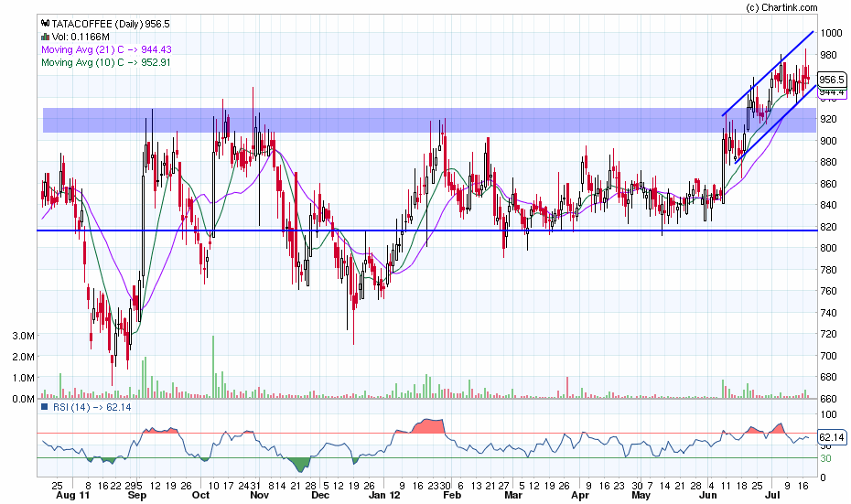Click the Sep month label

[136, 496]
